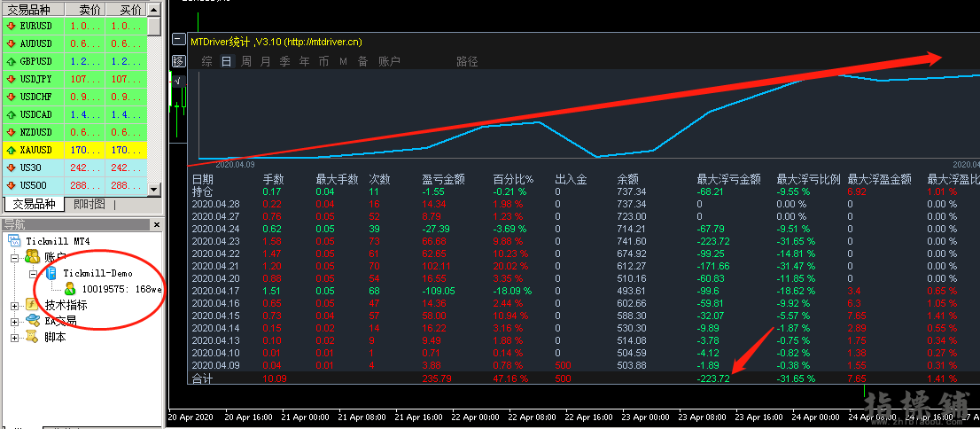The image size is (980, 429).
Task: Expand the 脚本 tree node
Action: click(14, 337)
